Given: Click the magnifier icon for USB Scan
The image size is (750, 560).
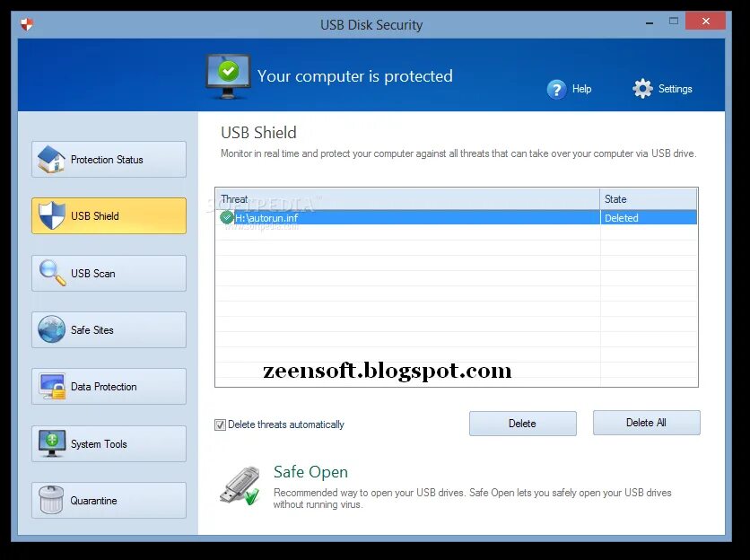Looking at the screenshot, I should click(x=52, y=273).
